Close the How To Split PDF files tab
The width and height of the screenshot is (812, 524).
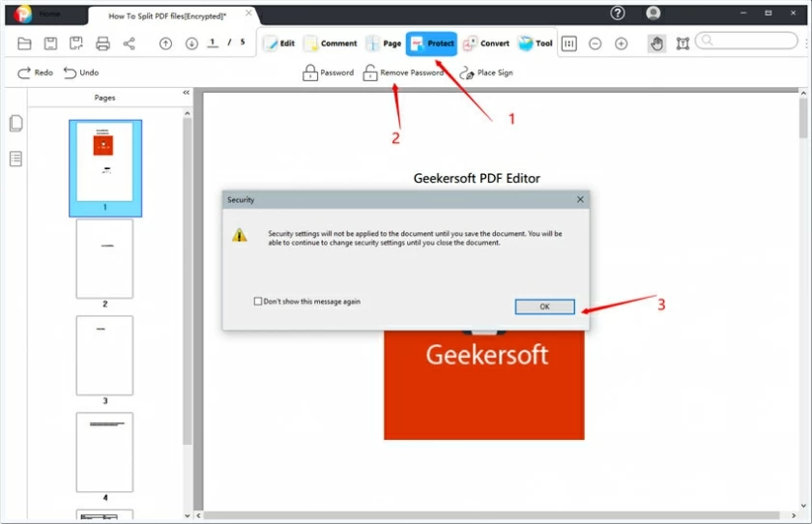[248, 13]
